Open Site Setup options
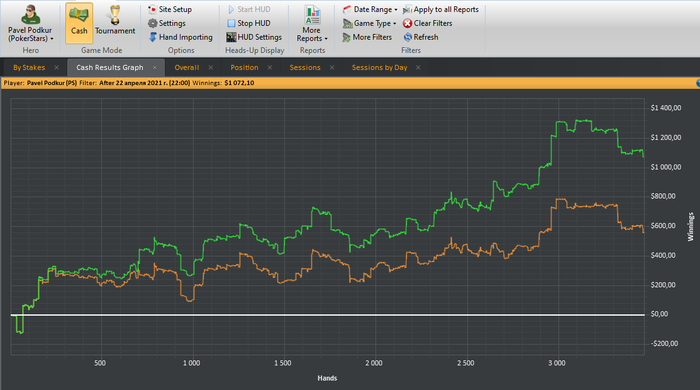The width and height of the screenshot is (700, 390). [x=170, y=9]
